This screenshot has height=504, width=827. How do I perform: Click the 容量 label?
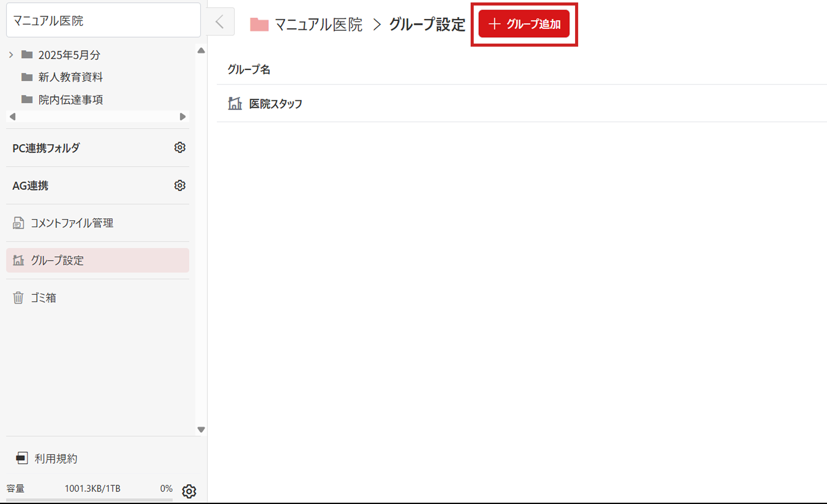pyautogui.click(x=15, y=488)
